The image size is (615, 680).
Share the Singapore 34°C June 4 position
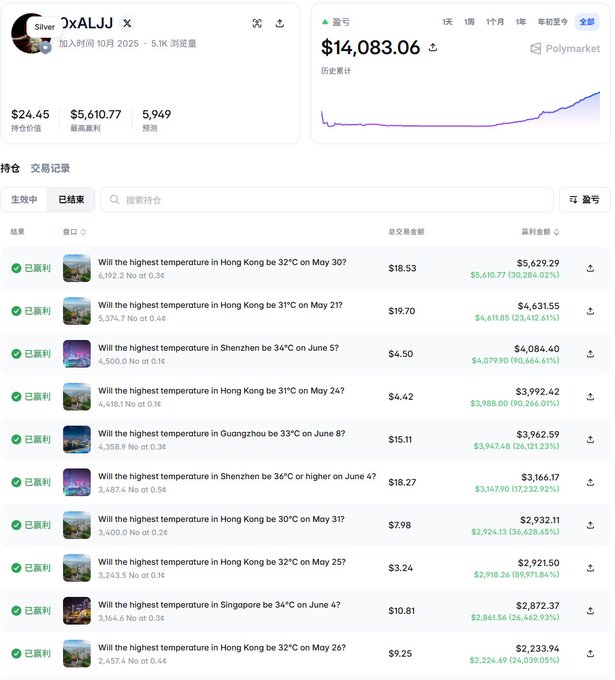(x=590, y=611)
